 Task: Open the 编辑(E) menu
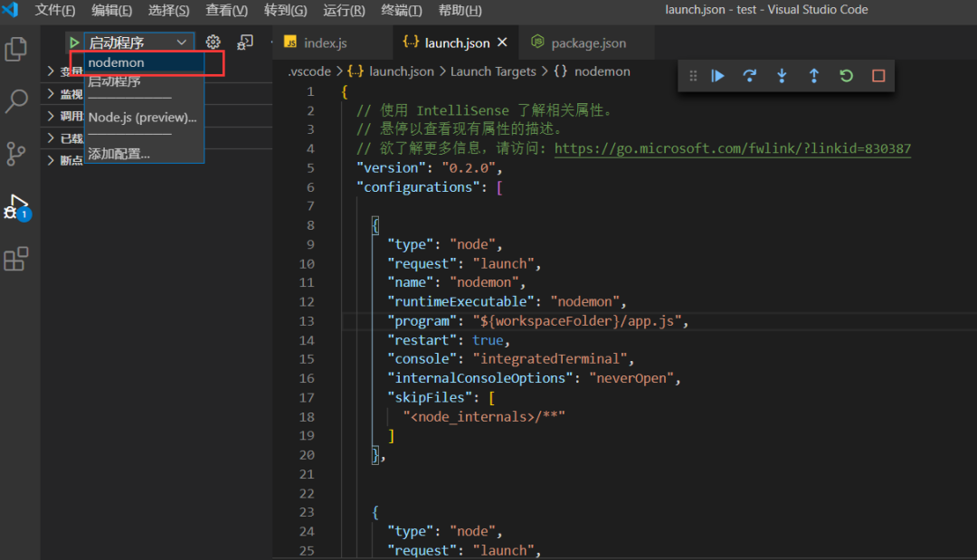111,10
